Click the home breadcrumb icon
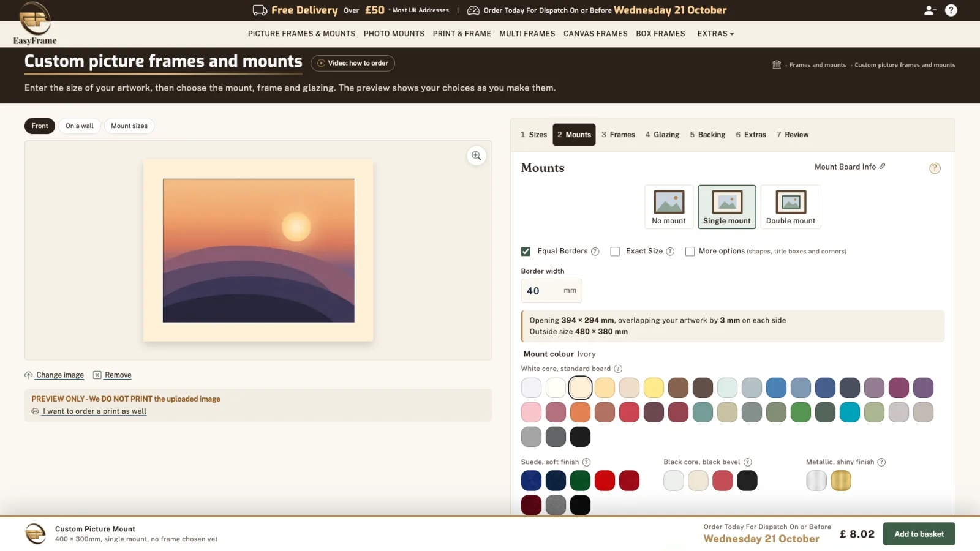980x551 pixels. [777, 64]
